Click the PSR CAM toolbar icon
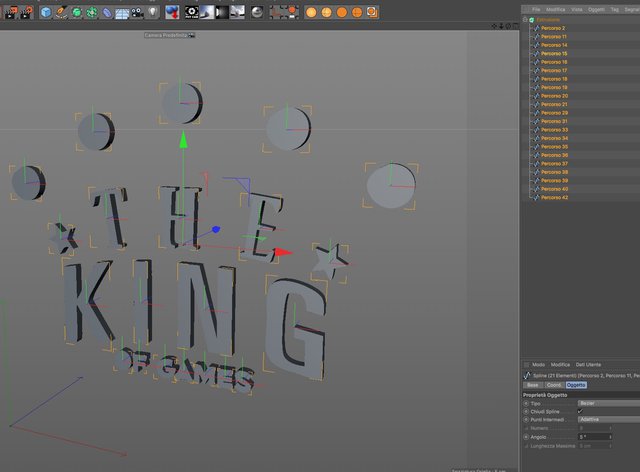Image resolution: width=640 pixels, height=472 pixels. click(x=191, y=12)
